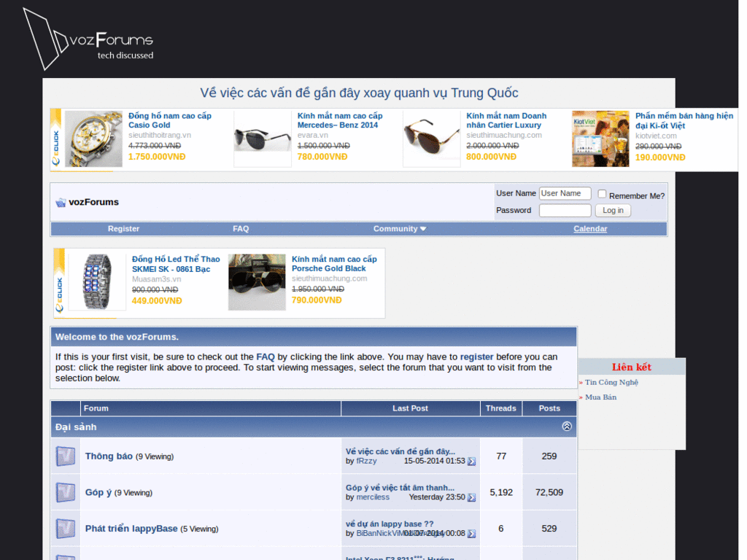Jump to last post arrow for Phát triển lappyBase
The height and width of the screenshot is (560, 747).
pos(471,533)
